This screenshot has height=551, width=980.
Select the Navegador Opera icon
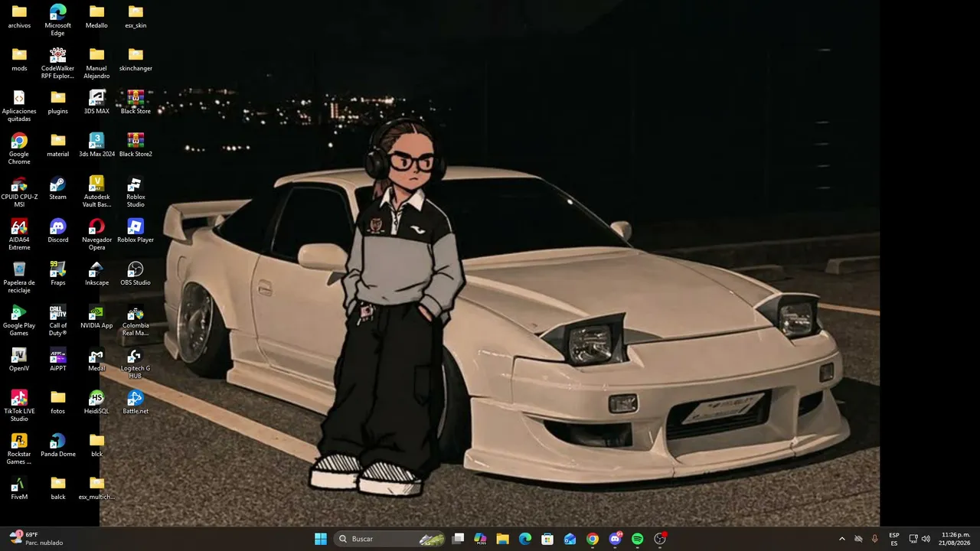click(96, 234)
